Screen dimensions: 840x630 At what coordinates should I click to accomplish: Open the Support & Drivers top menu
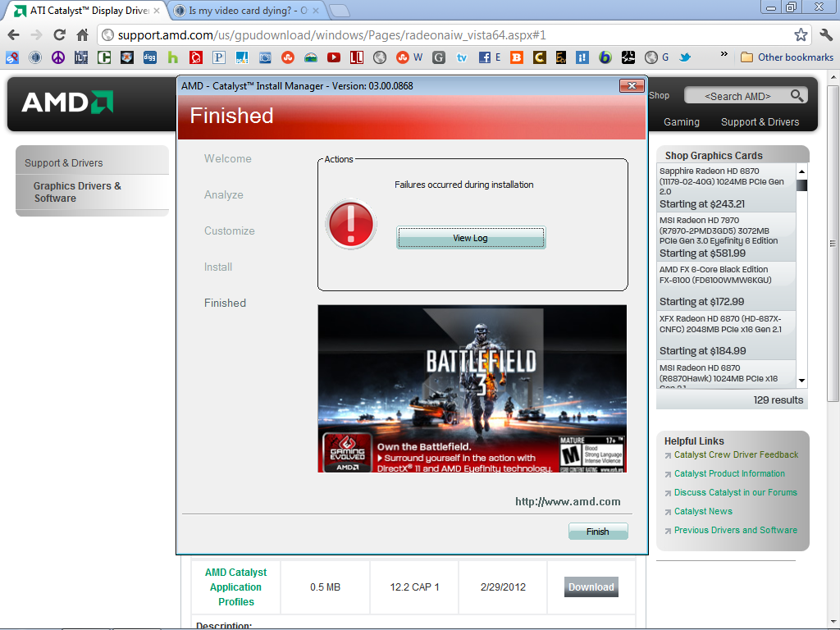pos(760,122)
